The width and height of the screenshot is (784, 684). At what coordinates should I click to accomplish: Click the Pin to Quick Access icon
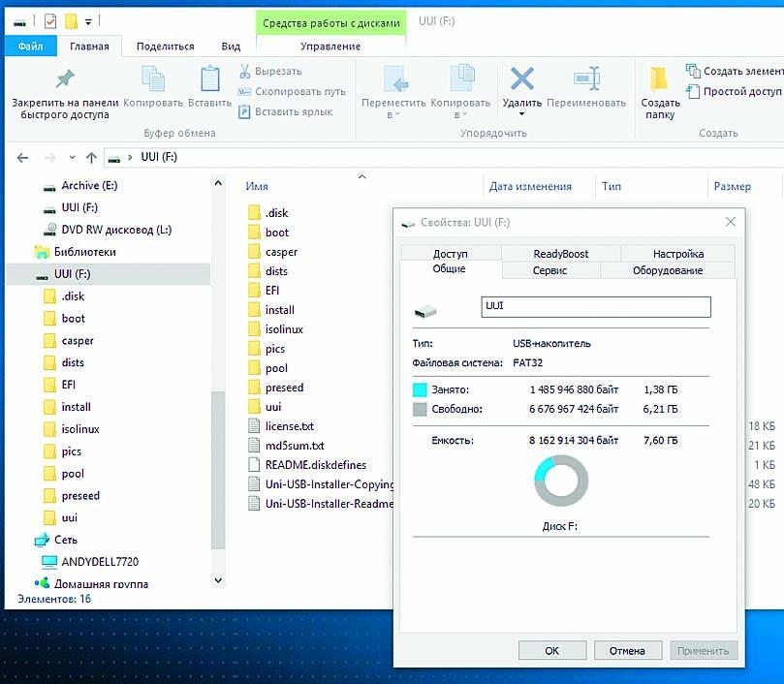pyautogui.click(x=65, y=79)
